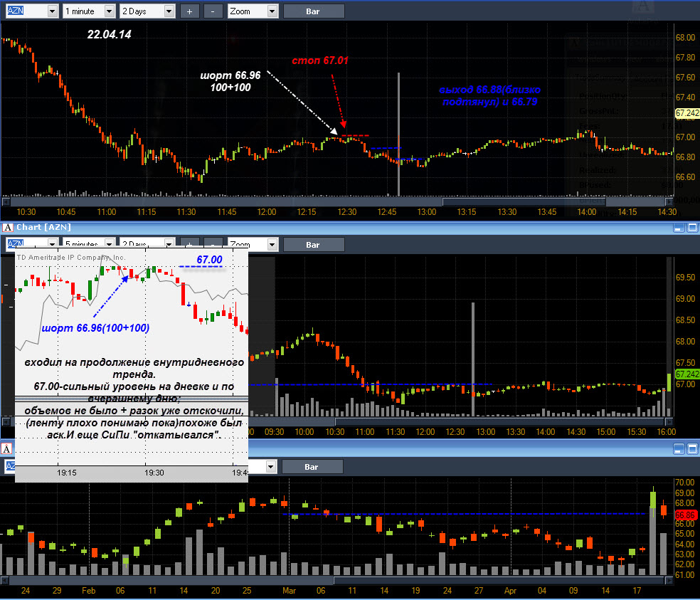Click the 'Mar' month label on the daily chart axis
The height and width of the screenshot is (600, 700).
(289, 591)
